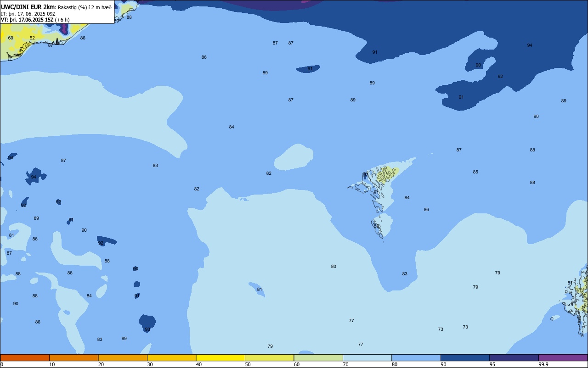
Task: Click the legend tick label "50"
Action: pos(248,364)
